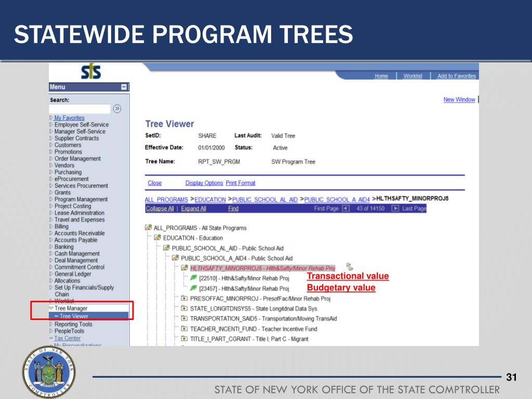The height and width of the screenshot is (399, 532).
Task: Click the Expand All link
Action: (x=193, y=208)
